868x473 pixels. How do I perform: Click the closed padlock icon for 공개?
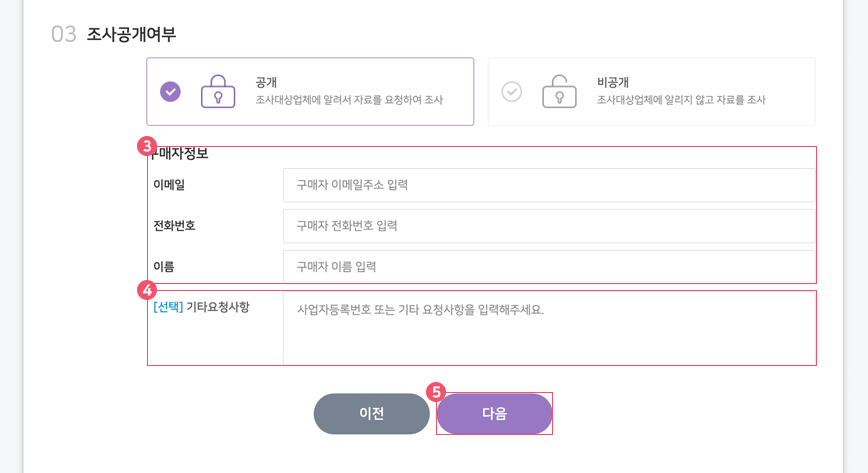[218, 91]
